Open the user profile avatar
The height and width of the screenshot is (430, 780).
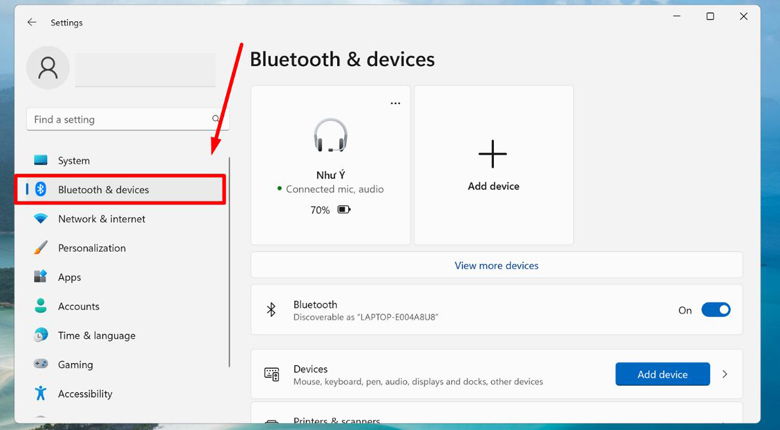(48, 68)
